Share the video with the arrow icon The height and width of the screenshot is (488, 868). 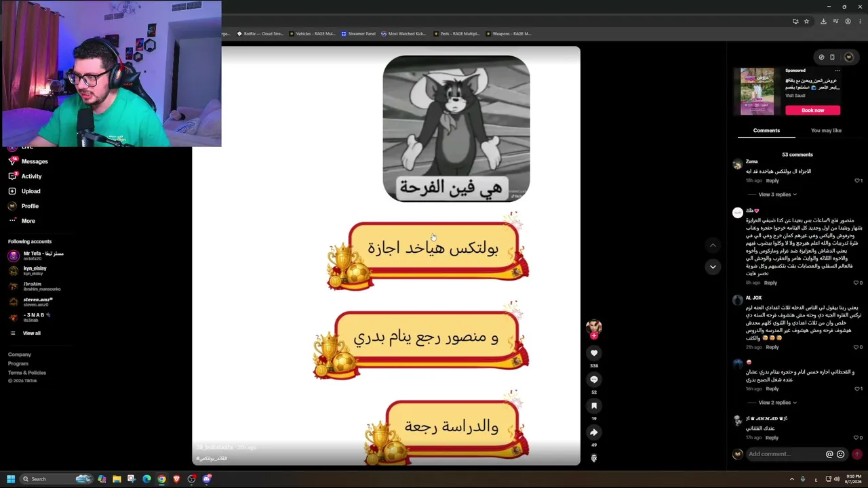point(594,432)
